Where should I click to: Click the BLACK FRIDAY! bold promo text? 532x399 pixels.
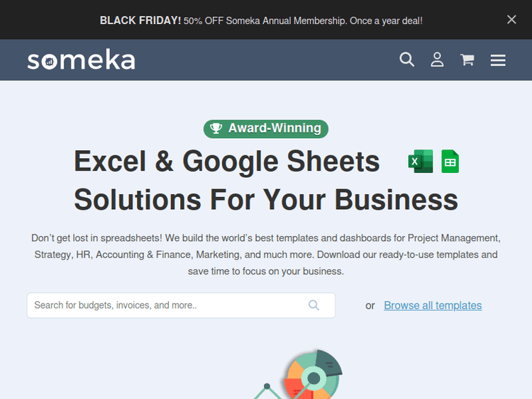[x=140, y=21]
